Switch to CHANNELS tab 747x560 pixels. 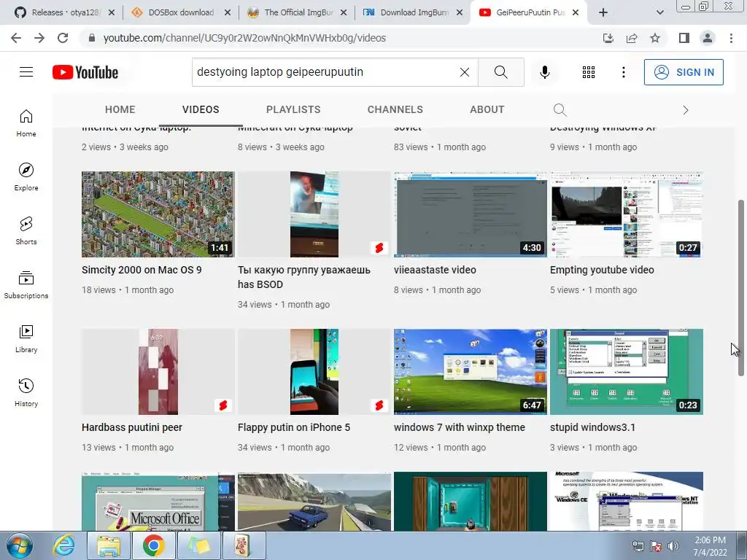(x=395, y=109)
